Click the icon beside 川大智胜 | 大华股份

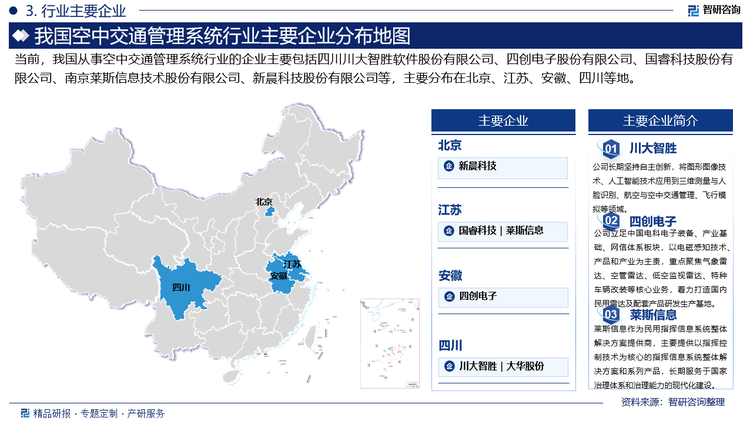449,366
